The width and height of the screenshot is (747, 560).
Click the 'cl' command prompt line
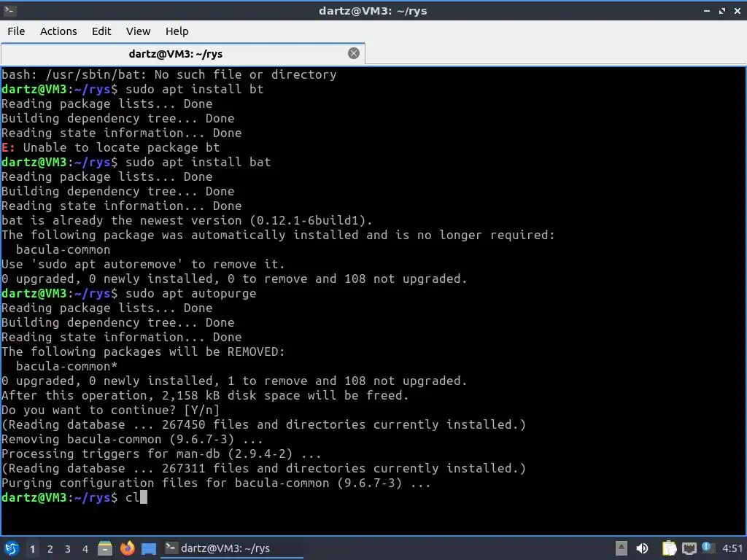click(x=74, y=497)
